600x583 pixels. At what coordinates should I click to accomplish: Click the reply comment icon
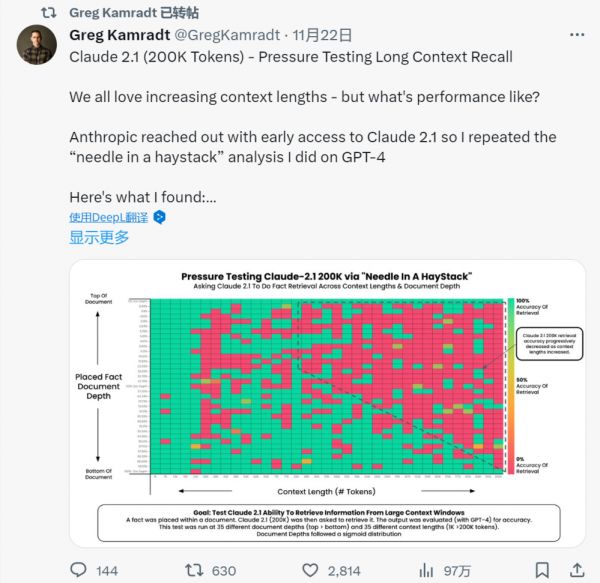[78, 570]
